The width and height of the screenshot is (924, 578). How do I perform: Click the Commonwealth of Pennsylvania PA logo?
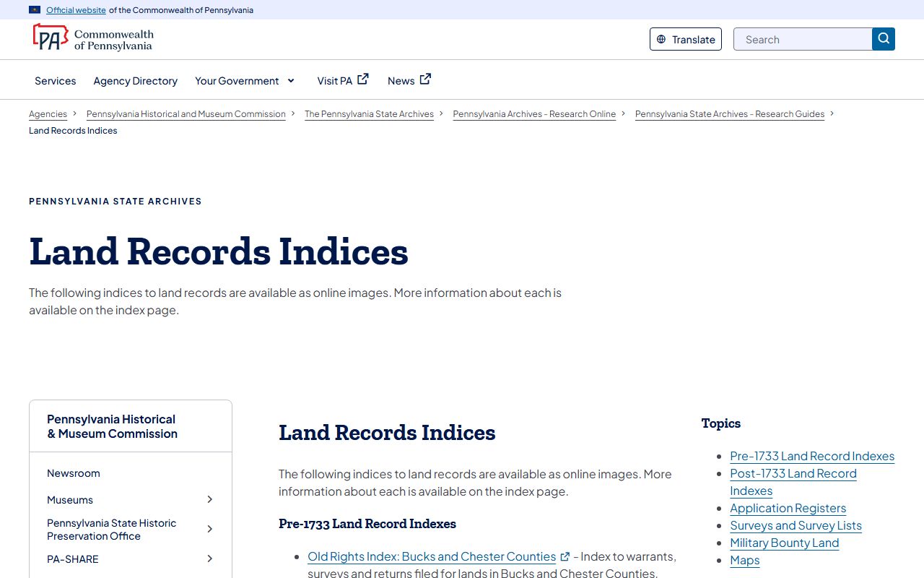coord(92,39)
